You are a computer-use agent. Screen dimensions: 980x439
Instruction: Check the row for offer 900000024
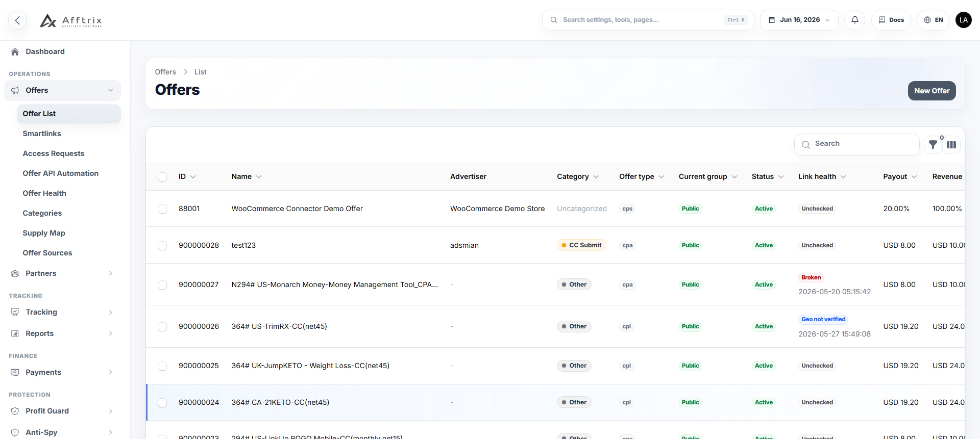(162, 403)
